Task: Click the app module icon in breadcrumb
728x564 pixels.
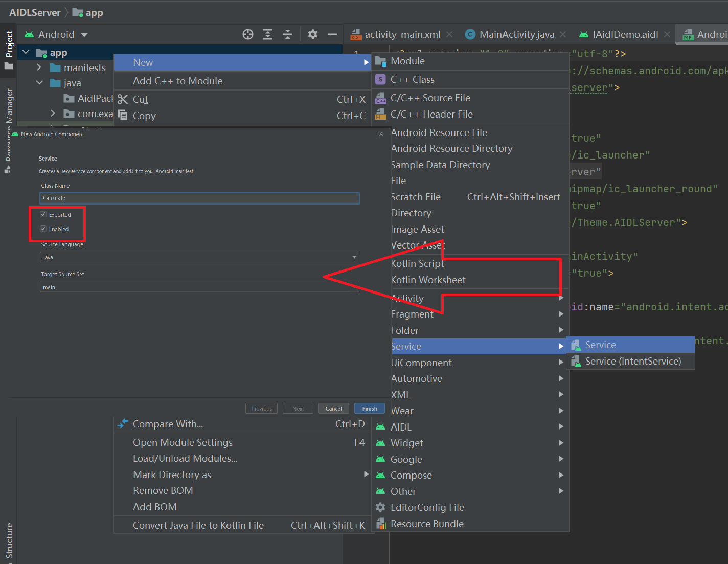Action: coord(78,13)
